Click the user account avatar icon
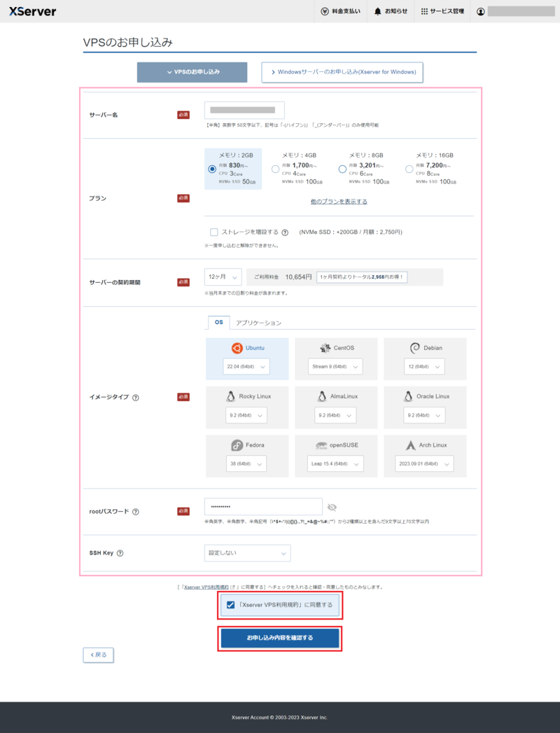This screenshot has width=560, height=733. pos(480,12)
